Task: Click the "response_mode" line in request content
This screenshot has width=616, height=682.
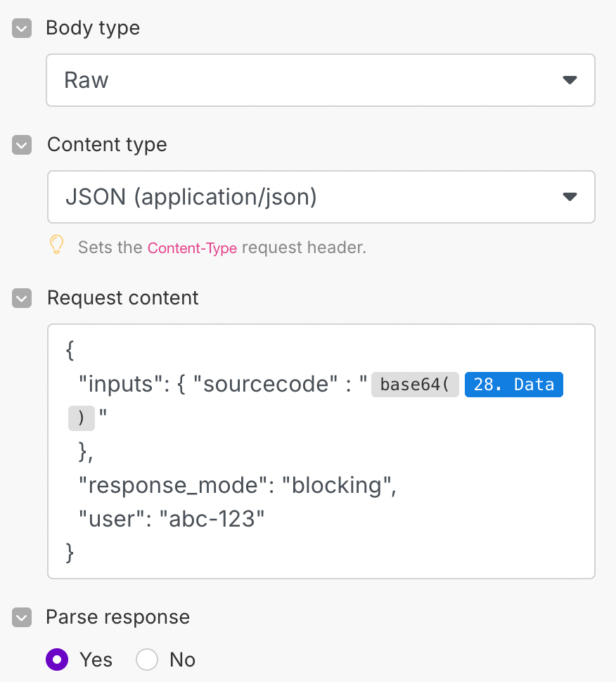Action: [x=238, y=486]
